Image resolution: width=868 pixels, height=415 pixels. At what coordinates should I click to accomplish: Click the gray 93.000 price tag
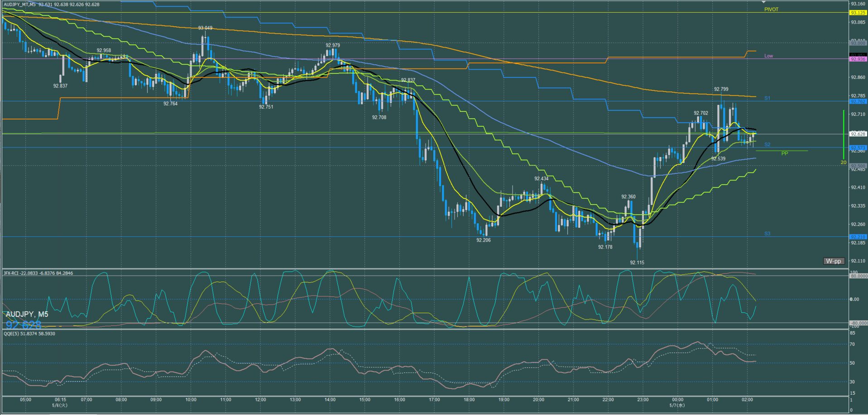coord(858,43)
